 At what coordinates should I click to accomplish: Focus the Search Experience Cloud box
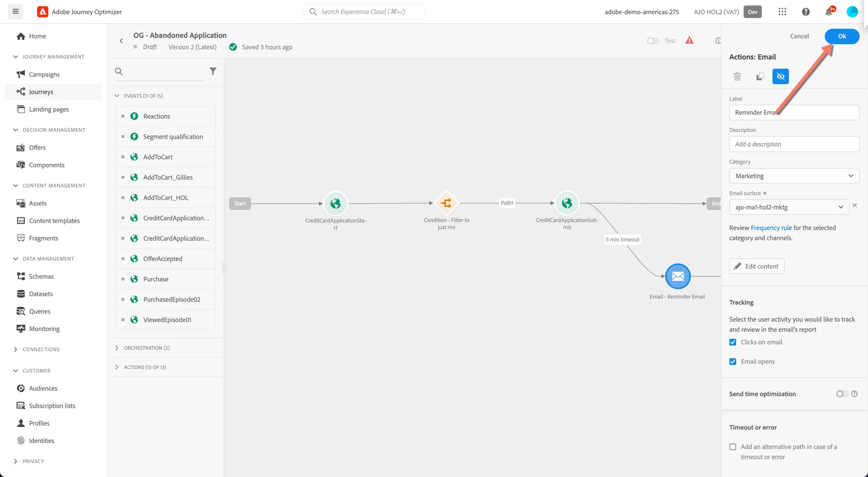click(364, 12)
